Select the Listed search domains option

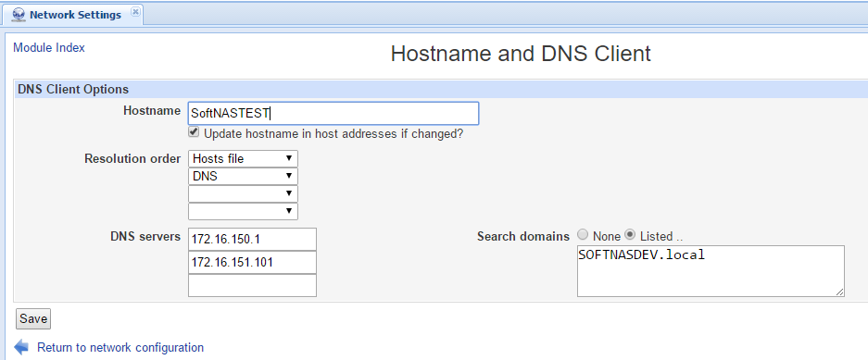629,235
